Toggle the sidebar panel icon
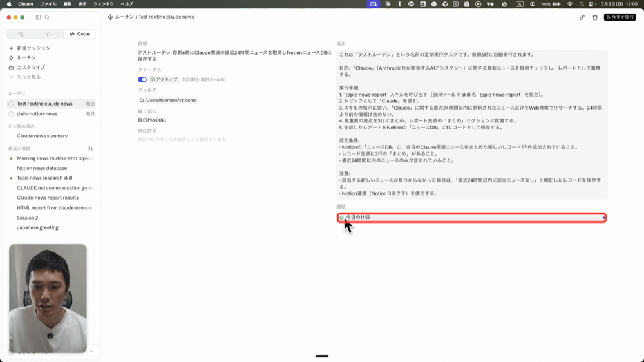Screen dimensions: 644x362 coord(38,17)
